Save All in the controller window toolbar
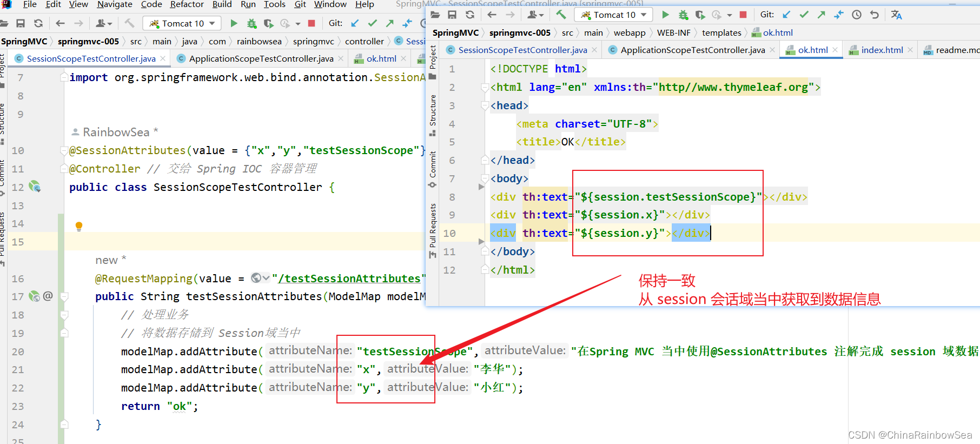 point(21,23)
